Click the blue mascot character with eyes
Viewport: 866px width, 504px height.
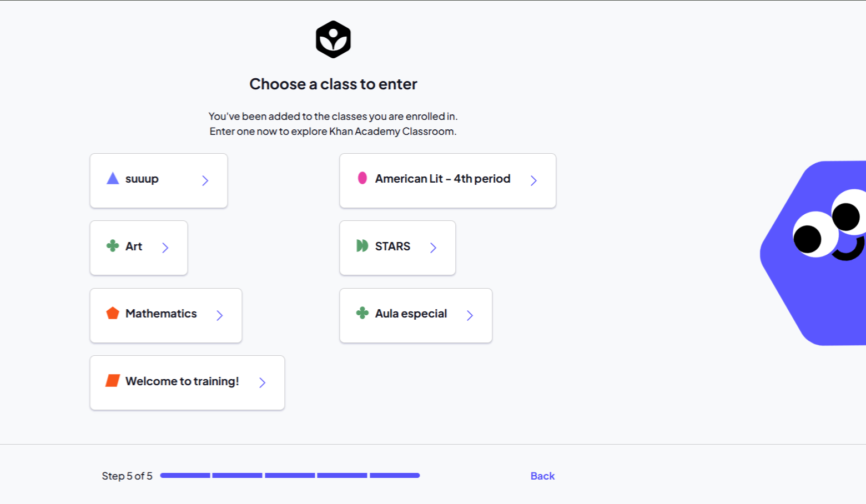(x=813, y=253)
